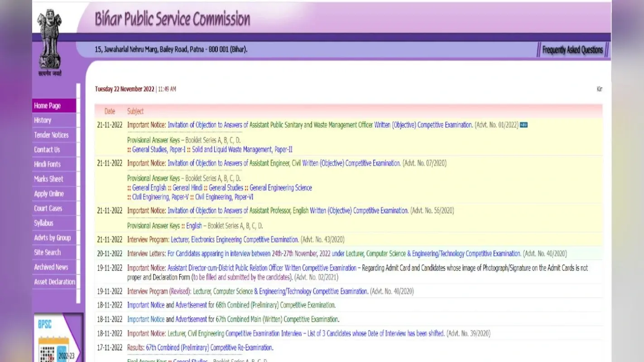The height and width of the screenshot is (362, 644).
Task: Click the text Advt. No. 07/2020
Action: click(x=425, y=163)
